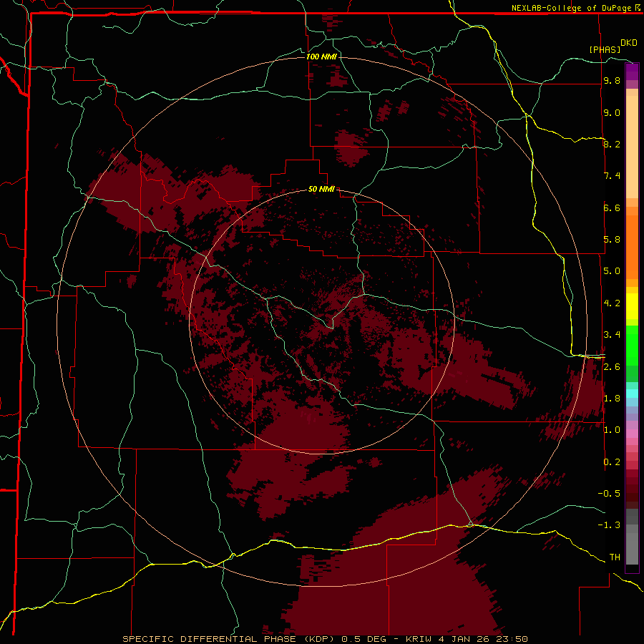This screenshot has height=644, width=644.
Task: Click the cyan segment of the color bar
Action: coord(632,394)
